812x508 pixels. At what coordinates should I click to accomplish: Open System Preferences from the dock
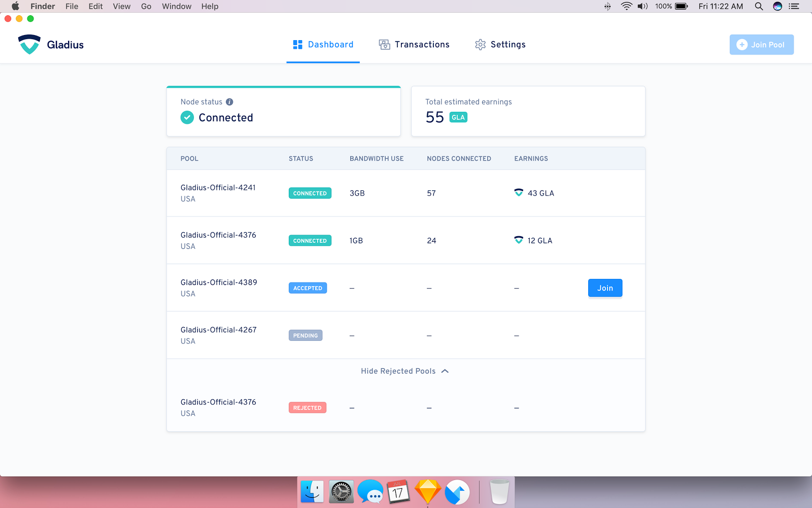coord(341,492)
